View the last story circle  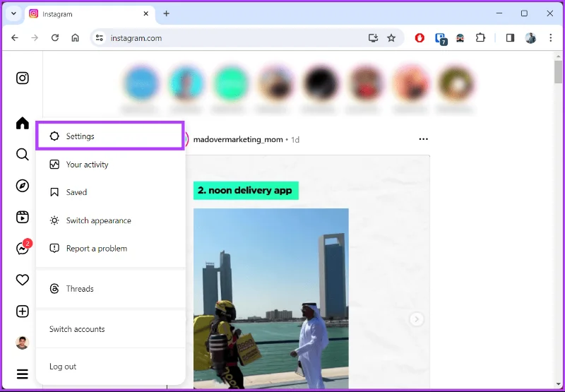click(456, 83)
